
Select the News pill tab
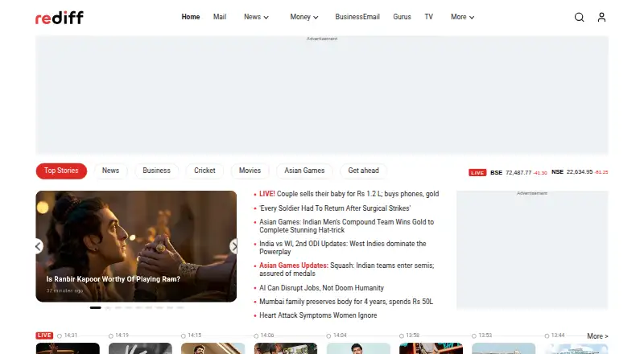pos(110,171)
